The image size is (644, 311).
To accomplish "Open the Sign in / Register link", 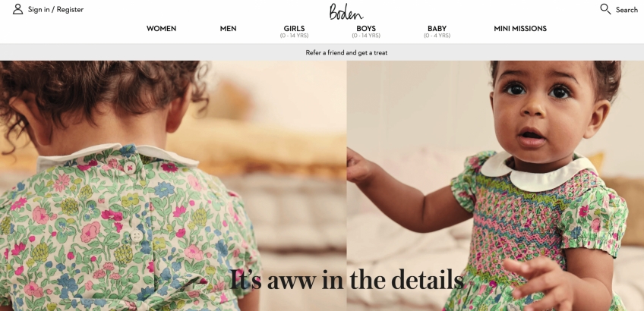I will pos(55,9).
